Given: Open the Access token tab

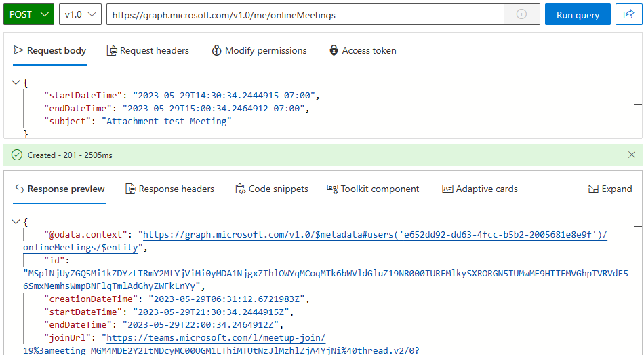Looking at the screenshot, I should (x=363, y=51).
